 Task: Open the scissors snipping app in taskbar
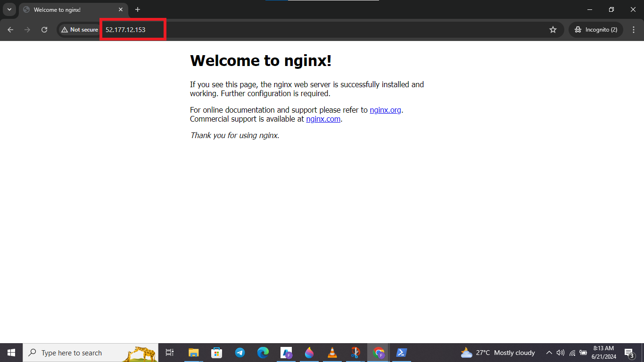(x=355, y=353)
